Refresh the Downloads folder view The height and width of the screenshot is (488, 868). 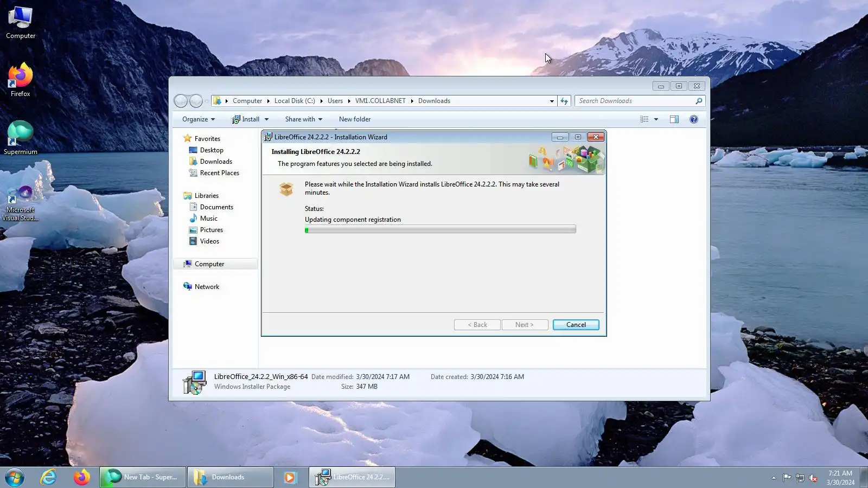(564, 101)
